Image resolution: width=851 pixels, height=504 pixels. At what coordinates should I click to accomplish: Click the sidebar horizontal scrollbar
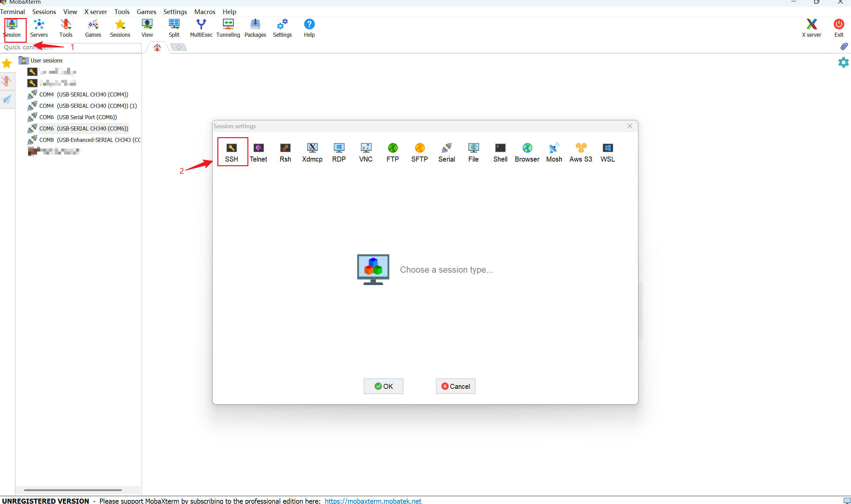[73, 490]
